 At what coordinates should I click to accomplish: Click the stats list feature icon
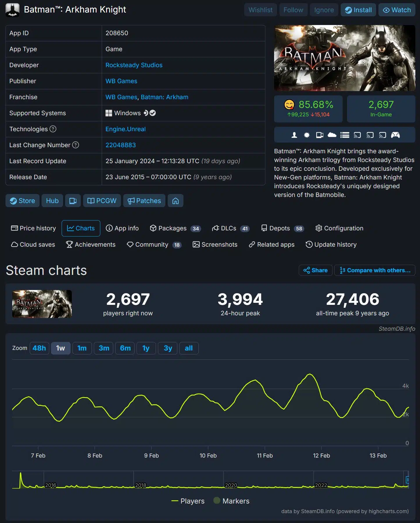345,135
